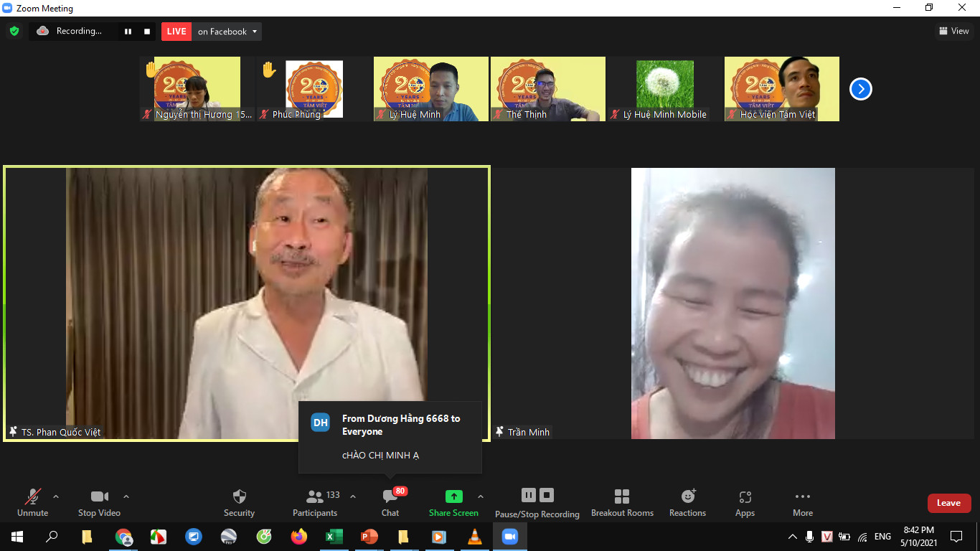Viewport: 980px width, 551px height.
Task: Click the green encryption shield icon
Action: tap(14, 32)
